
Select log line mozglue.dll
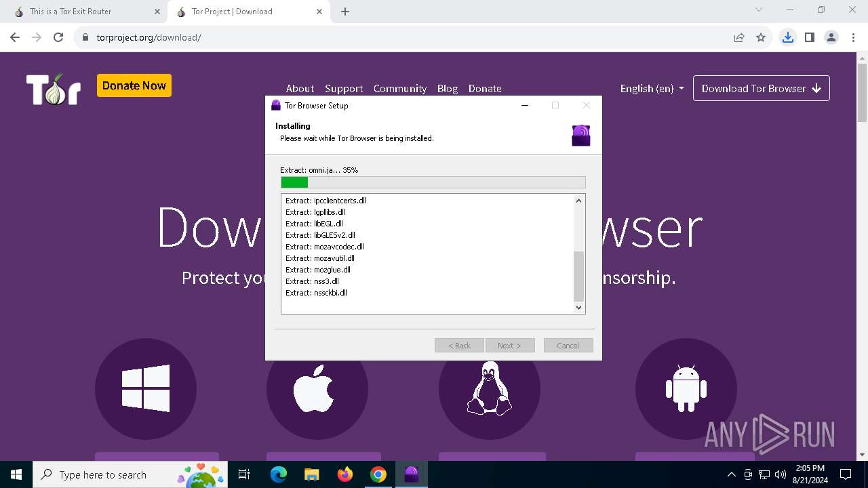[318, 270]
